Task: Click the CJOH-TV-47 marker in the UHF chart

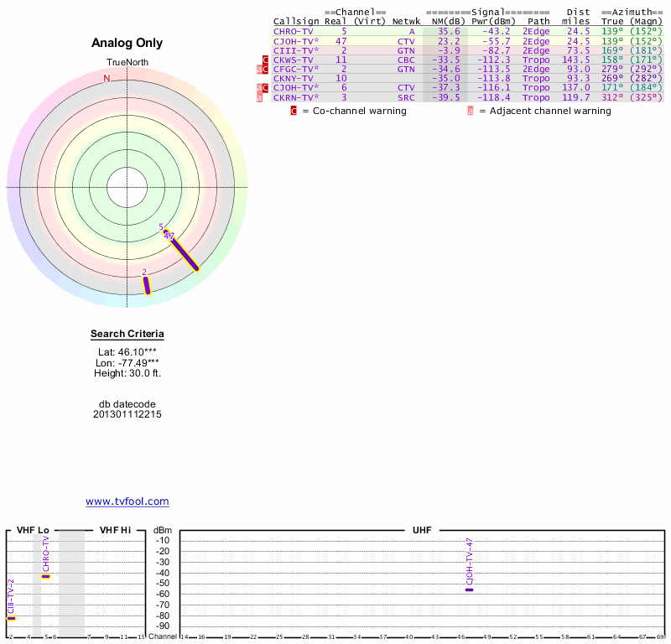Action: click(x=470, y=590)
